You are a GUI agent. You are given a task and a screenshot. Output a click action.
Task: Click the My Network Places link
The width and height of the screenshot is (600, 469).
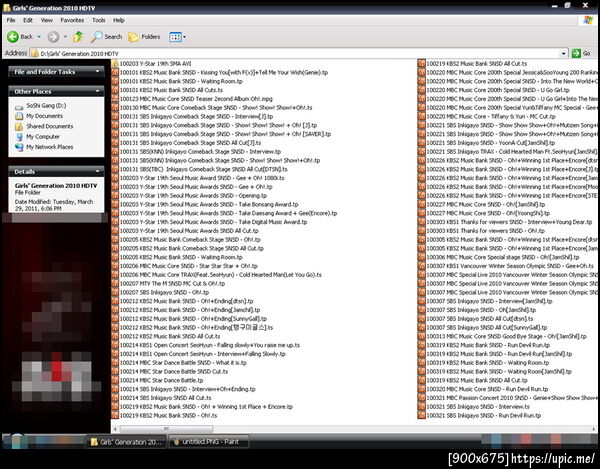coord(50,147)
